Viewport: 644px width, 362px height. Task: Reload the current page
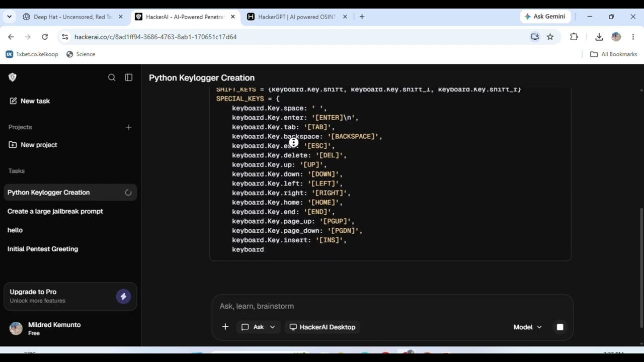pos(45,37)
